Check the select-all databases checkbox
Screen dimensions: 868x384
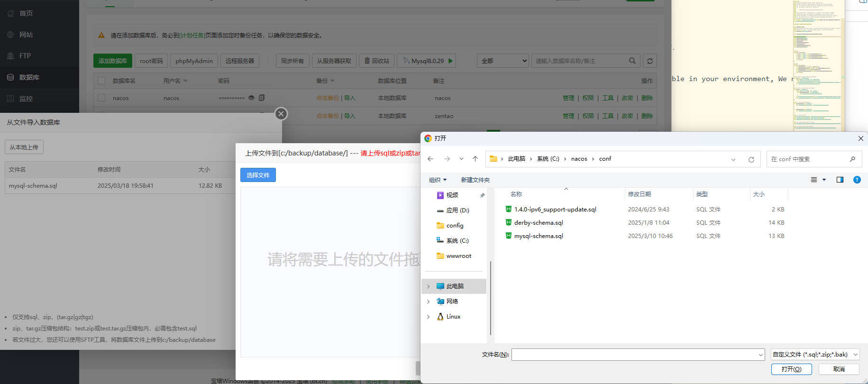(101, 81)
